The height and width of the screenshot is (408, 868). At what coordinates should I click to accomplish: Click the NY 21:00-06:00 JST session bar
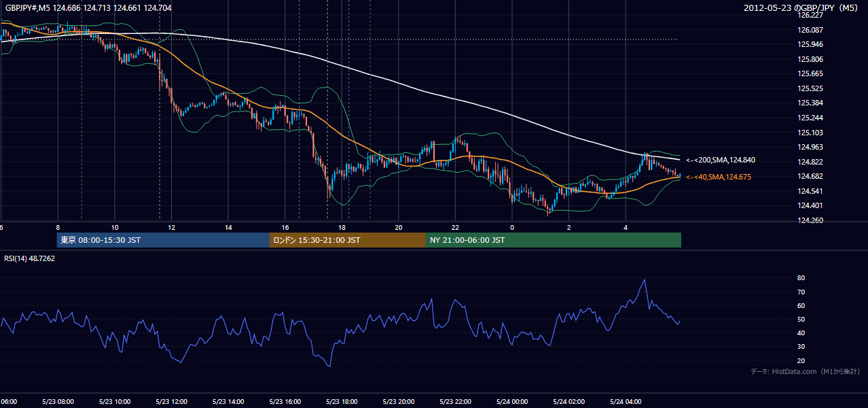coord(554,240)
